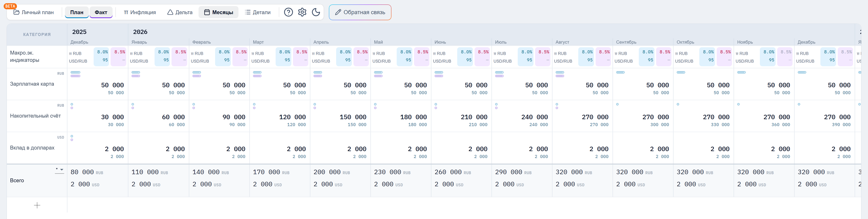Screen dimensions: 868x219
Task: Toggle dark mode moon icon
Action: [x=316, y=12]
